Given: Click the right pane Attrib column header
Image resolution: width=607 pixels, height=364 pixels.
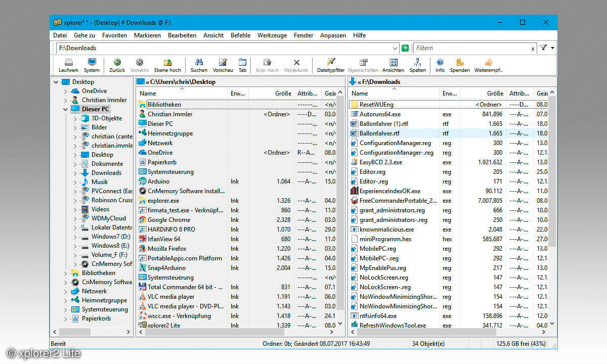Looking at the screenshot, I should click(519, 94).
